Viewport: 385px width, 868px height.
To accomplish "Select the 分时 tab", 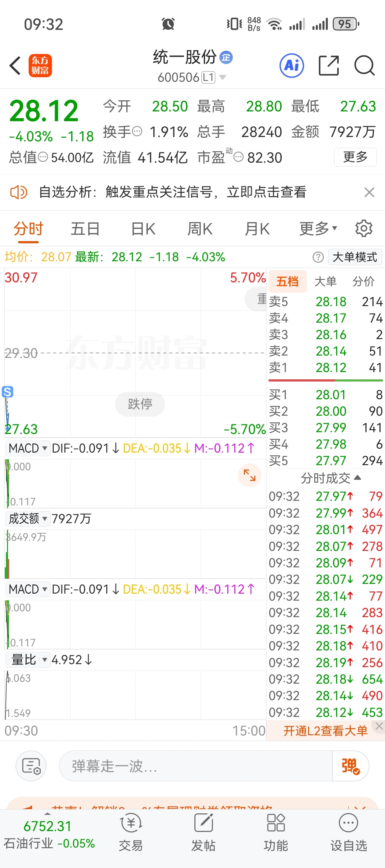I will pyautogui.click(x=28, y=229).
